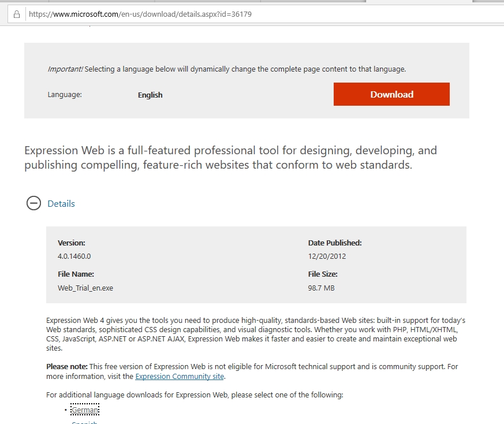
Task: Click the red Download button
Action: [391, 94]
